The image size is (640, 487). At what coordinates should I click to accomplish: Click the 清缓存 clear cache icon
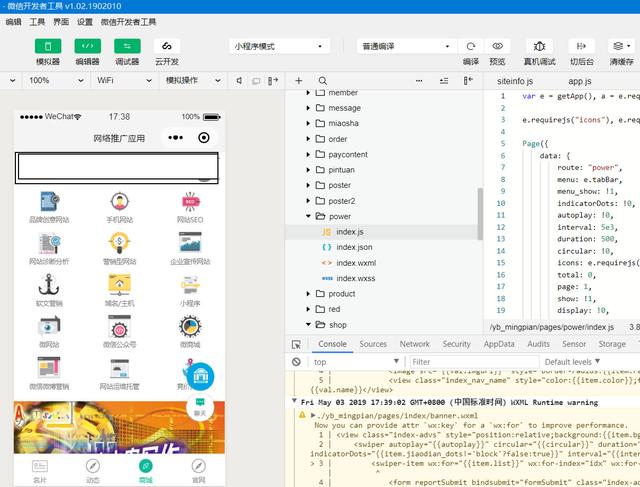click(x=622, y=46)
